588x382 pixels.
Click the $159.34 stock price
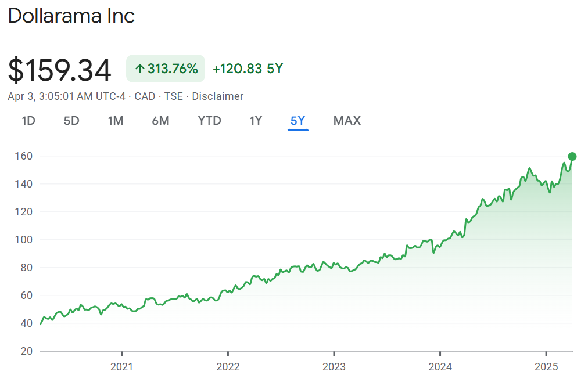point(59,70)
